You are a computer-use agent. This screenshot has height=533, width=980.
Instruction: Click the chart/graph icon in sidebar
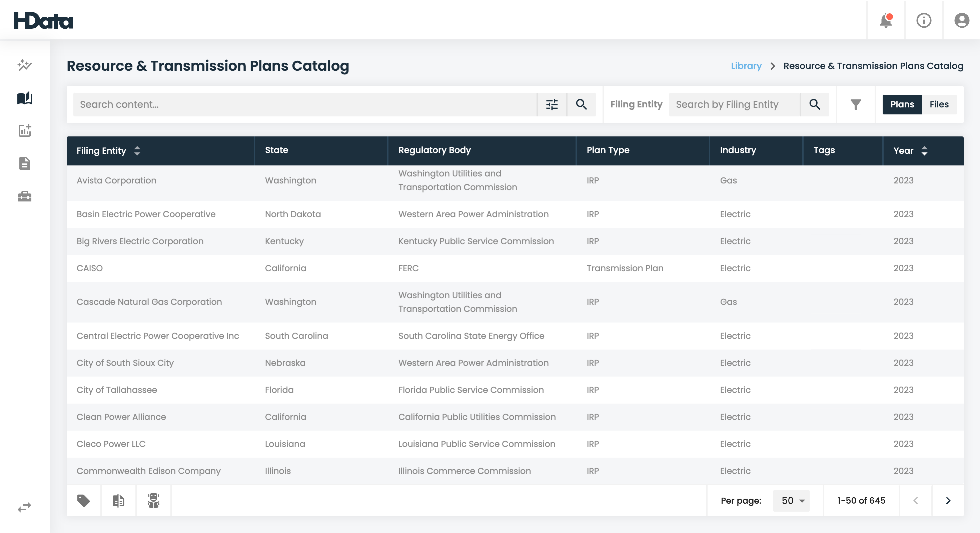point(25,130)
